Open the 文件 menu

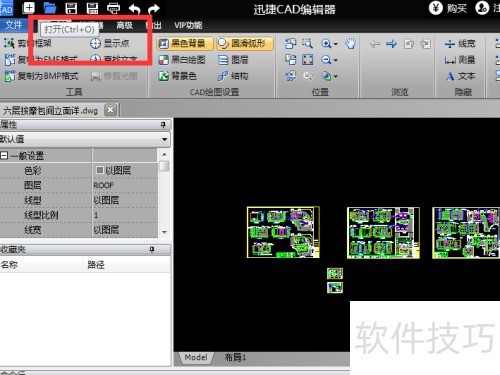click(x=14, y=25)
